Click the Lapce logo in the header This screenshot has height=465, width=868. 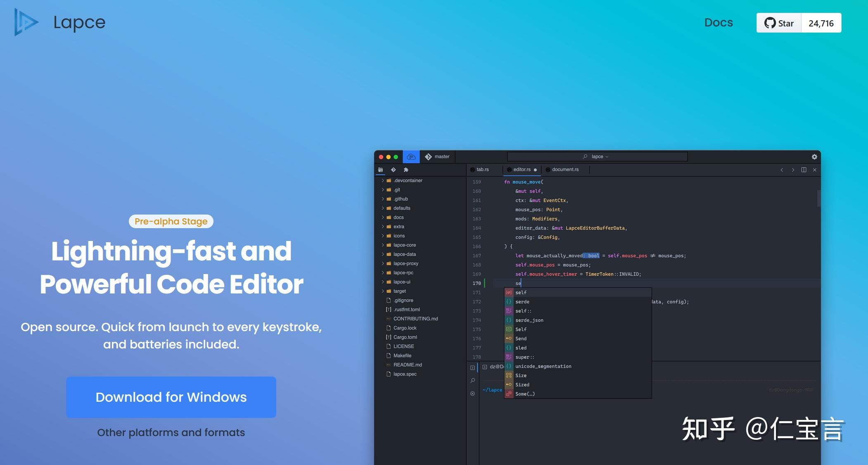pos(26,22)
